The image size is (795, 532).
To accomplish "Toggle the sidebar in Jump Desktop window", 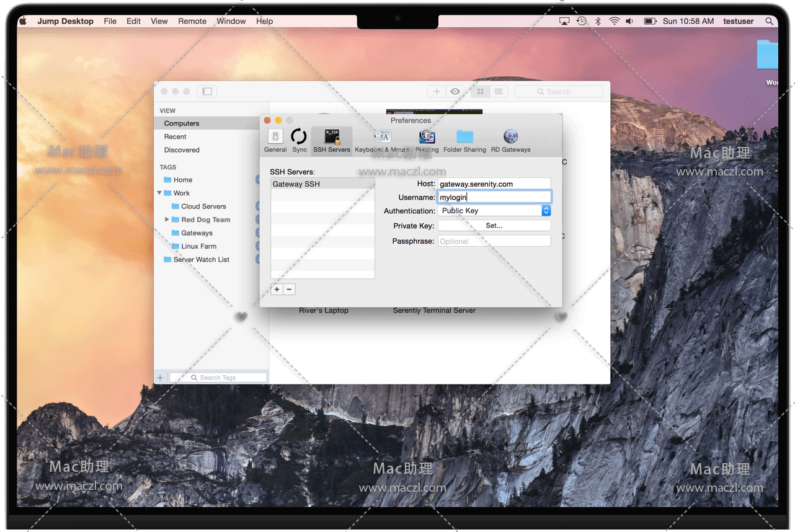I will (207, 92).
